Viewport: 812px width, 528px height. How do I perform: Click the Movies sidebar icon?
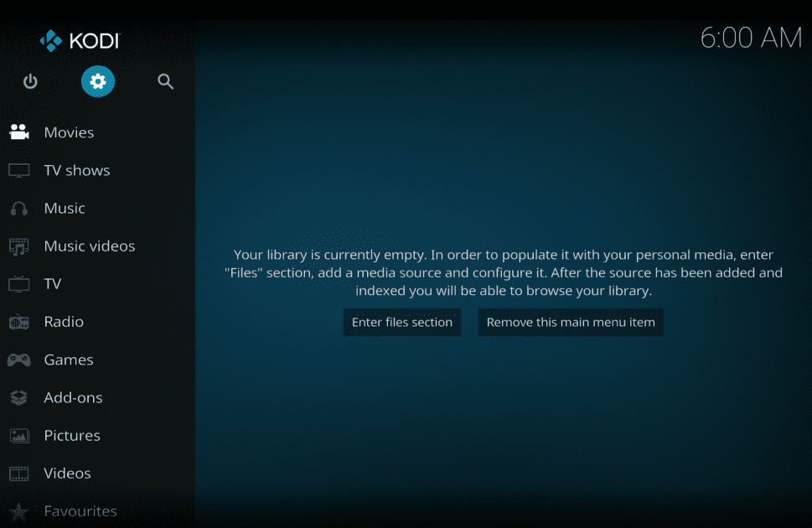point(18,132)
